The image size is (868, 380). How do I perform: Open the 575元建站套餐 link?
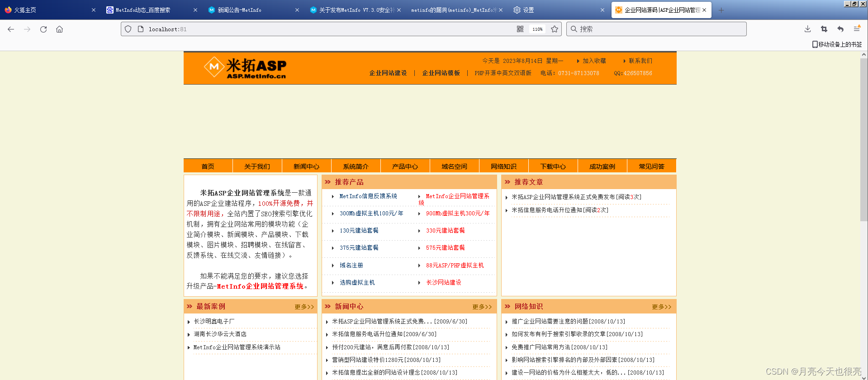[x=446, y=247]
